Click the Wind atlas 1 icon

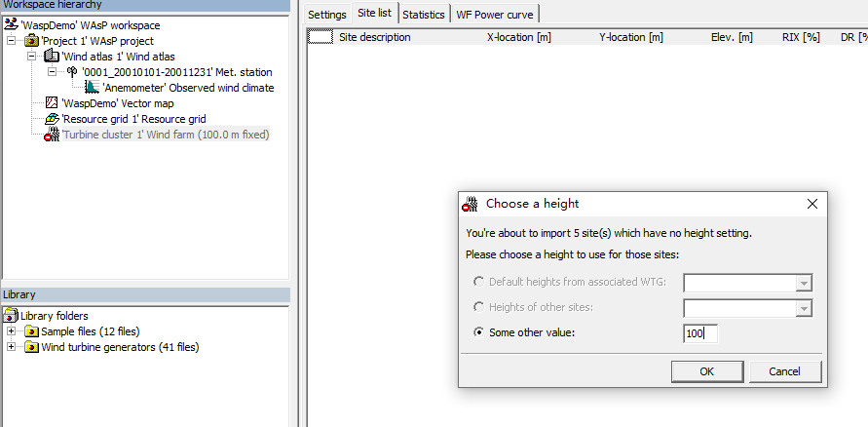click(52, 57)
